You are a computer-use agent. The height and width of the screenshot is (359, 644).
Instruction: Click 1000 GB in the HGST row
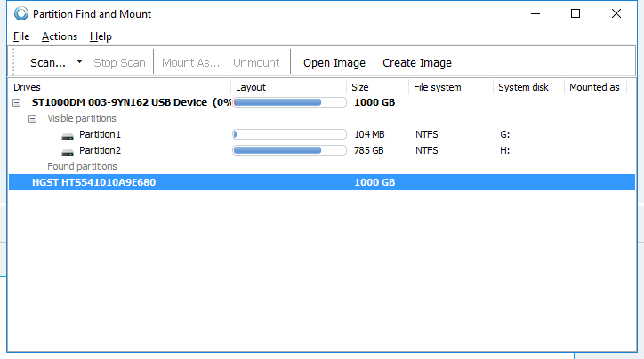[x=374, y=182]
